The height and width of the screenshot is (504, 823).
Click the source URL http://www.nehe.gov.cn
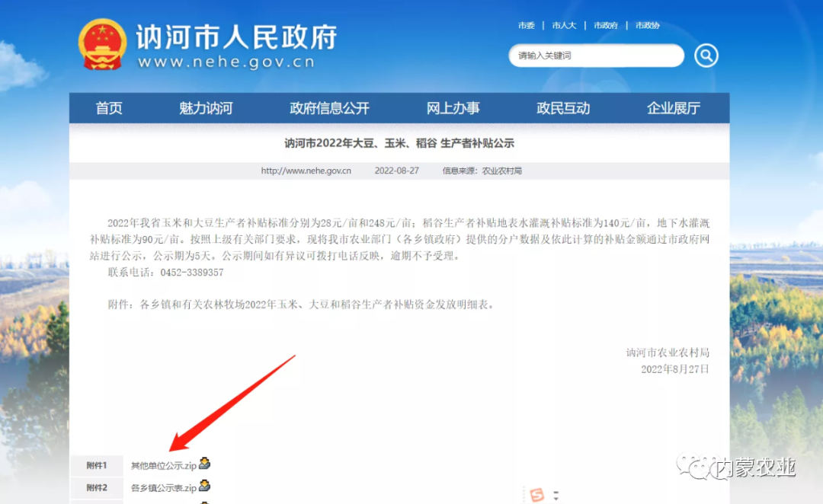[x=306, y=171]
